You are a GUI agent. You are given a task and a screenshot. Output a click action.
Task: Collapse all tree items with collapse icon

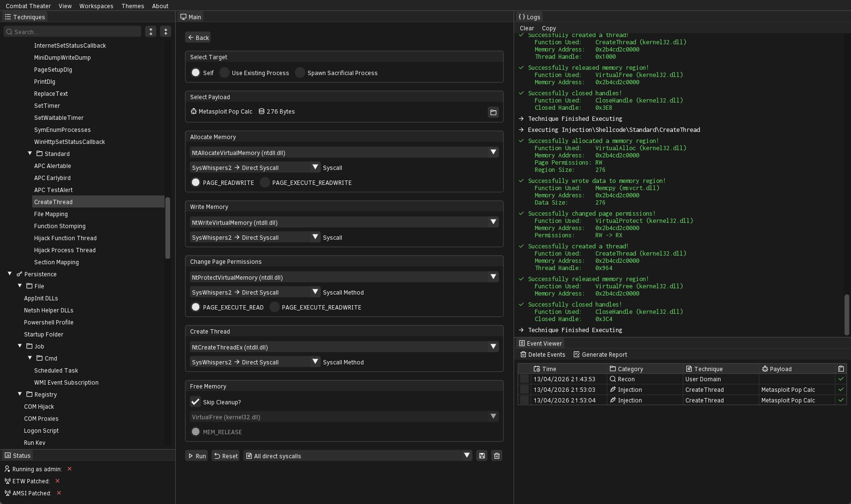166,31
